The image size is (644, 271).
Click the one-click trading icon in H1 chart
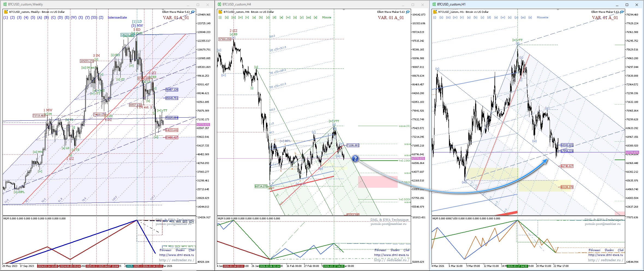pyautogui.click(x=435, y=12)
